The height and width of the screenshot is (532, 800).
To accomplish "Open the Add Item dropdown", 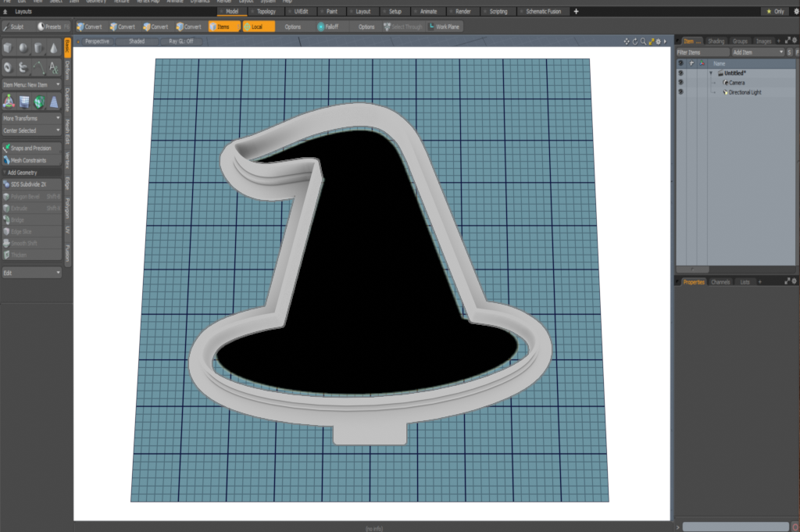I will pyautogui.click(x=756, y=52).
